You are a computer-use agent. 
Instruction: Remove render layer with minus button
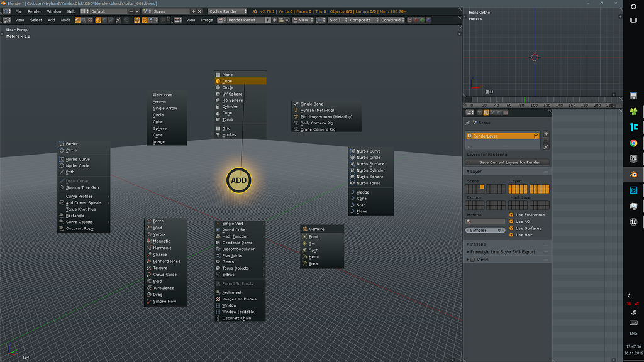tap(546, 140)
